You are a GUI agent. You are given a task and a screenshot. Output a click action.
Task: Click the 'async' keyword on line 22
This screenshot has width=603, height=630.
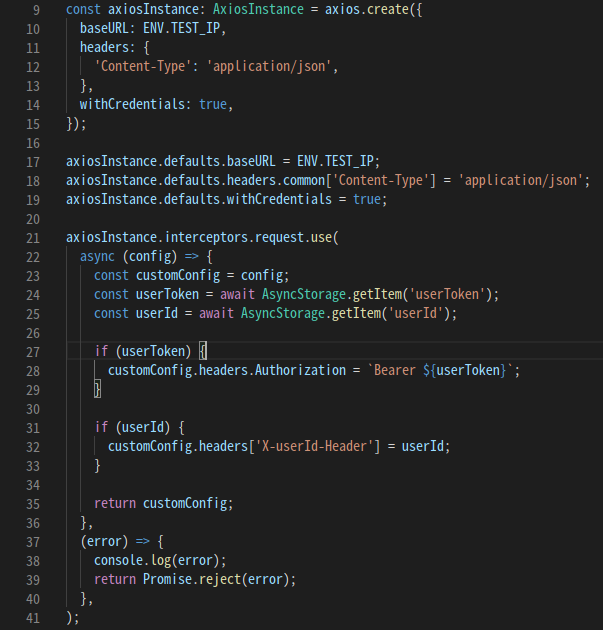(x=97, y=256)
